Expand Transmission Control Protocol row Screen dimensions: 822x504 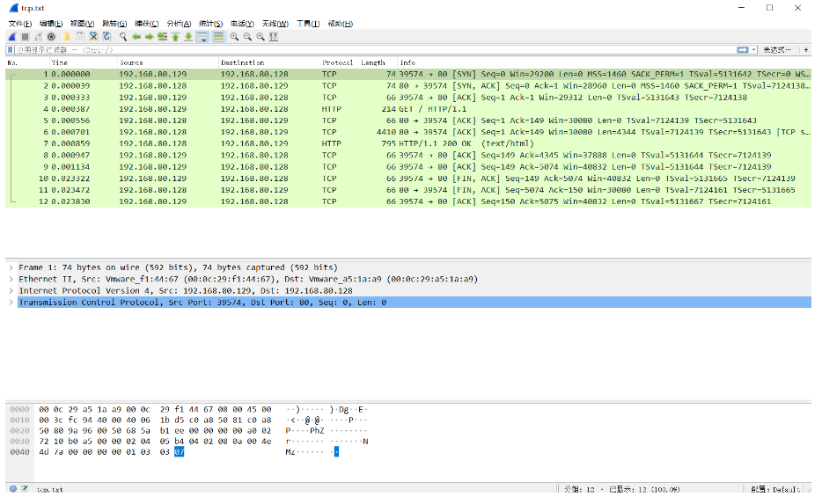(11, 303)
